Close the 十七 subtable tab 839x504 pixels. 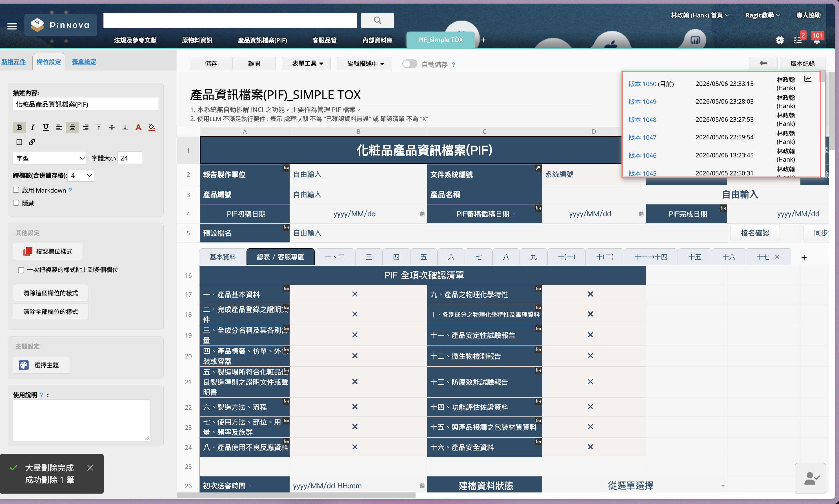click(777, 257)
